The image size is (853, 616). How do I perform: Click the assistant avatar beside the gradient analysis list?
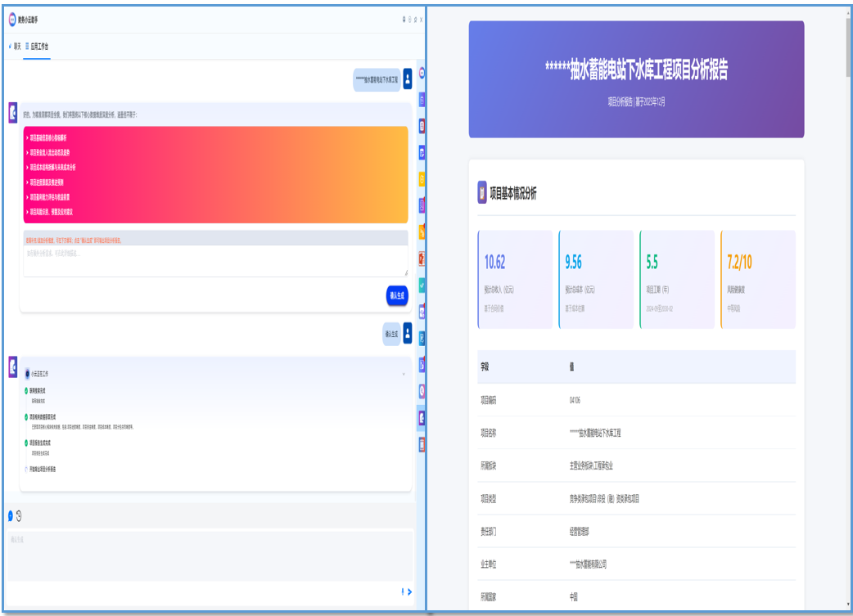[x=12, y=113]
